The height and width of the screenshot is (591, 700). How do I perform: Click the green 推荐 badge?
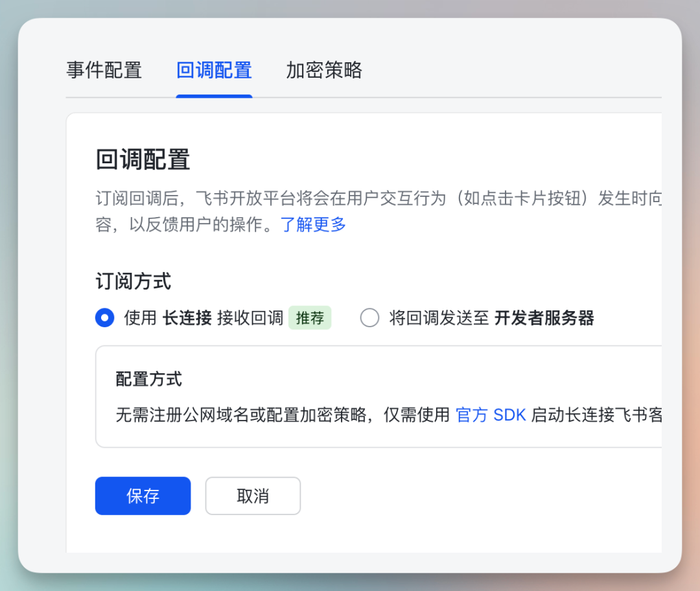pos(310,318)
